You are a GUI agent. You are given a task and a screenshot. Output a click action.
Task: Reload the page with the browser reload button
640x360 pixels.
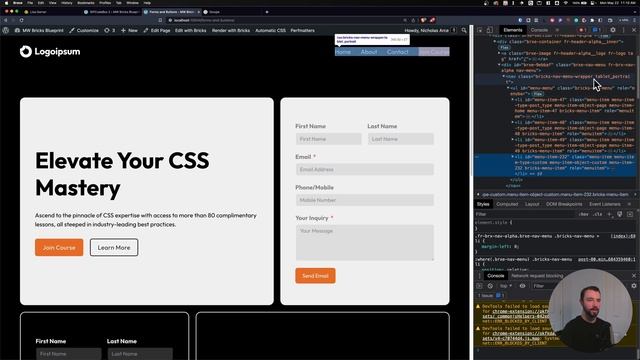tap(21, 20)
